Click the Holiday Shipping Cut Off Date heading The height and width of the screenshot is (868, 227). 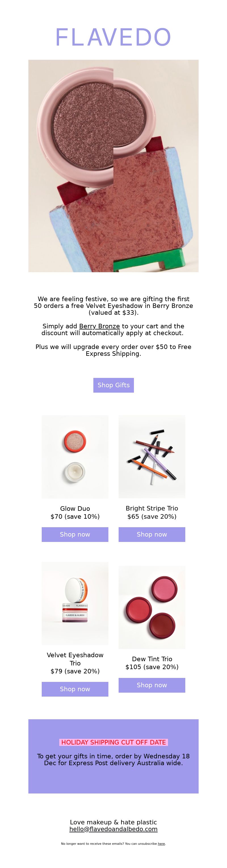113,742
